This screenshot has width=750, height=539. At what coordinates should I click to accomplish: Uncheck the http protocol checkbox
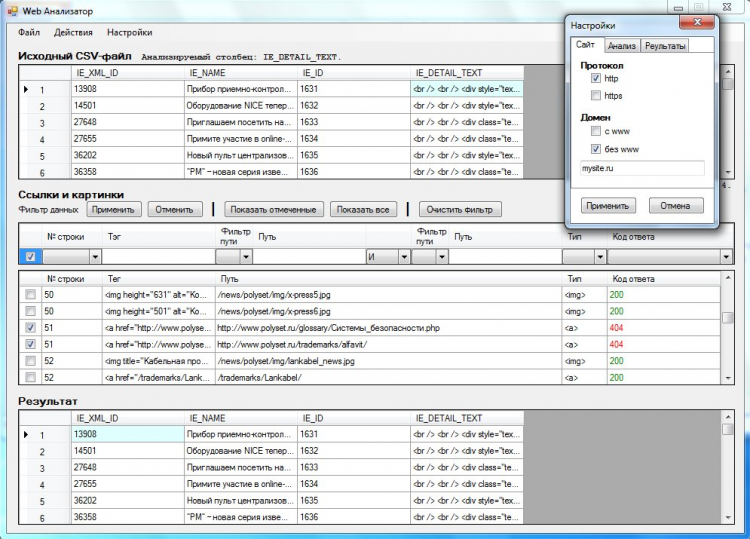pyautogui.click(x=596, y=78)
